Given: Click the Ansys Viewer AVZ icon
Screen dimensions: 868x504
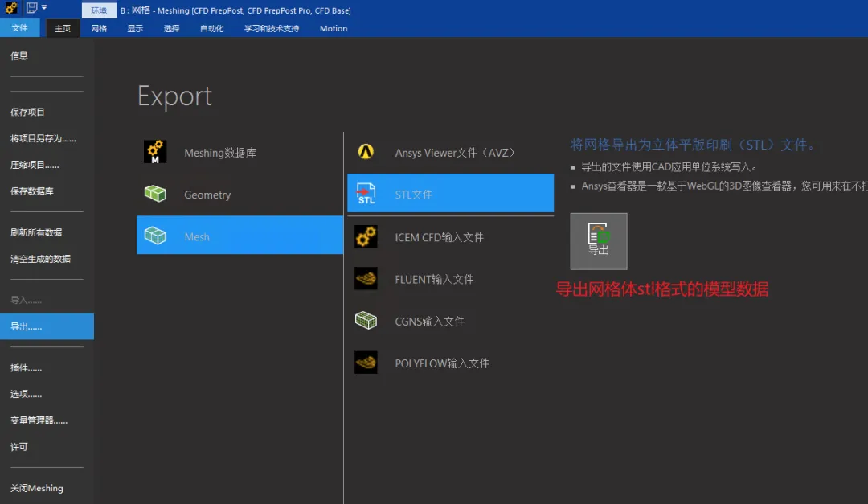Looking at the screenshot, I should pyautogui.click(x=366, y=152).
